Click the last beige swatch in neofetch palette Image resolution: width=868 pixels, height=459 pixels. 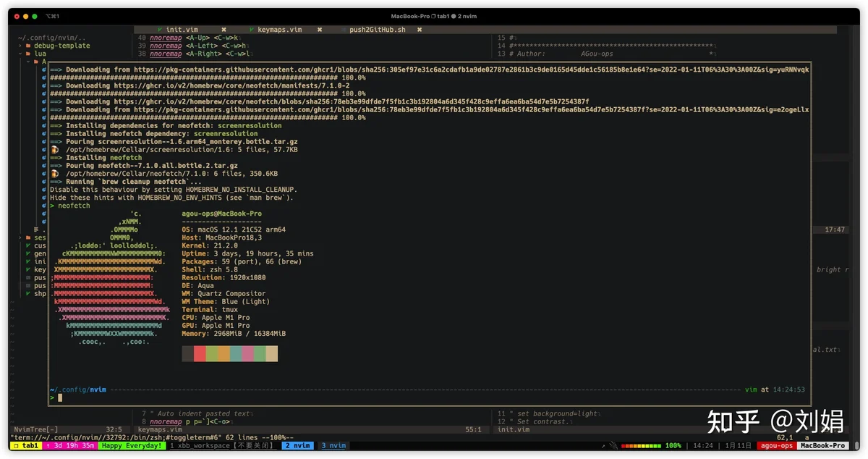272,353
